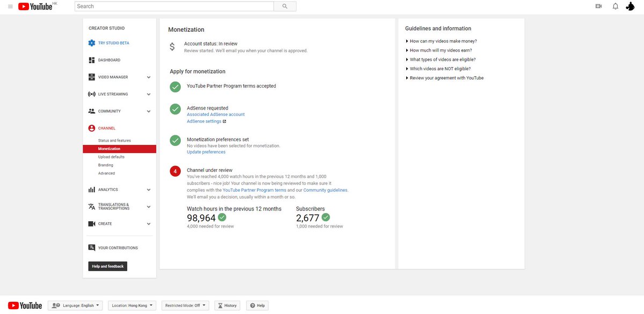Click the red Channel person icon
644x314 pixels.
pyautogui.click(x=92, y=128)
